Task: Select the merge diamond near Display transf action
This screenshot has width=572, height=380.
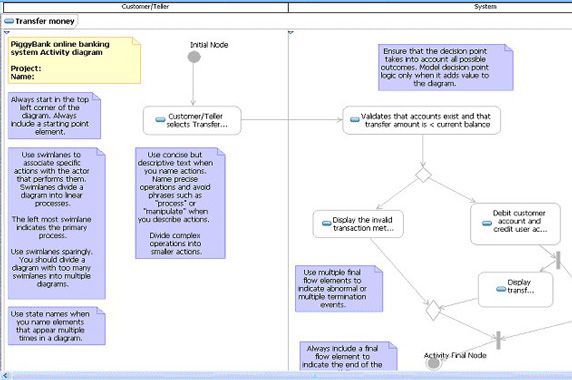Action: pos(433,310)
